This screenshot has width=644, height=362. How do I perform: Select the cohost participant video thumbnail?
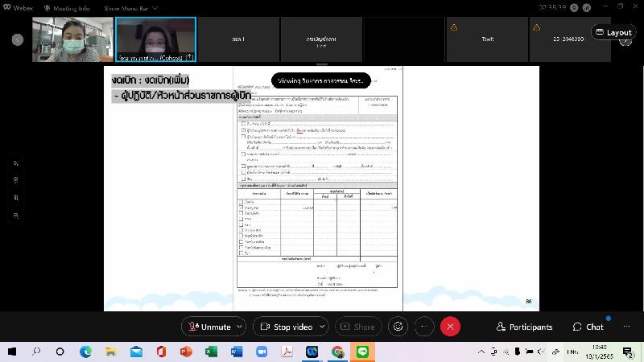(x=155, y=39)
